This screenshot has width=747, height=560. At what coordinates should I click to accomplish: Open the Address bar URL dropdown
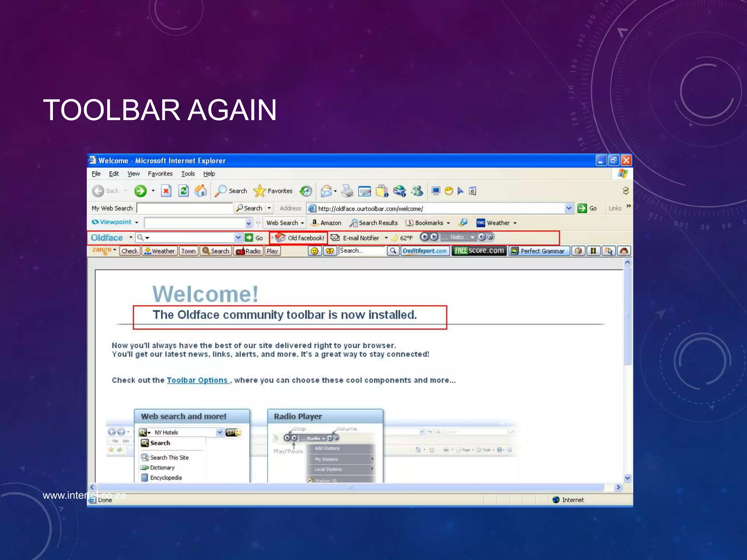pos(569,208)
